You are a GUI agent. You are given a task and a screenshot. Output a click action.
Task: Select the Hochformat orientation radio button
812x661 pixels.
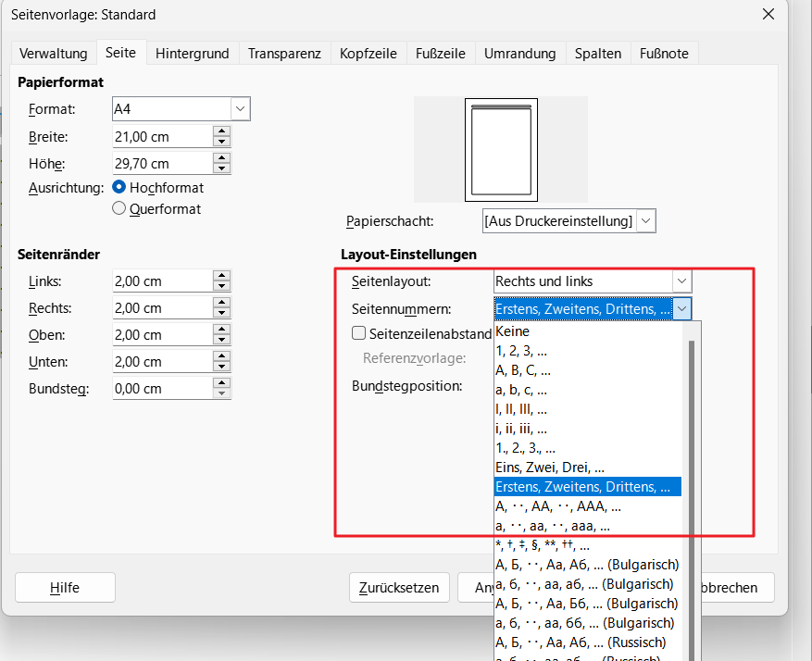(119, 187)
